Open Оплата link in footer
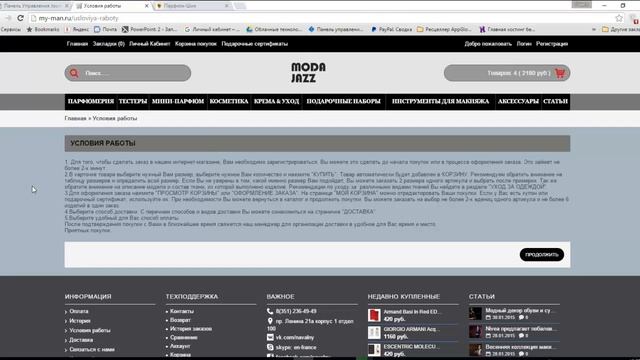The height and width of the screenshot is (360, 640). (79, 311)
